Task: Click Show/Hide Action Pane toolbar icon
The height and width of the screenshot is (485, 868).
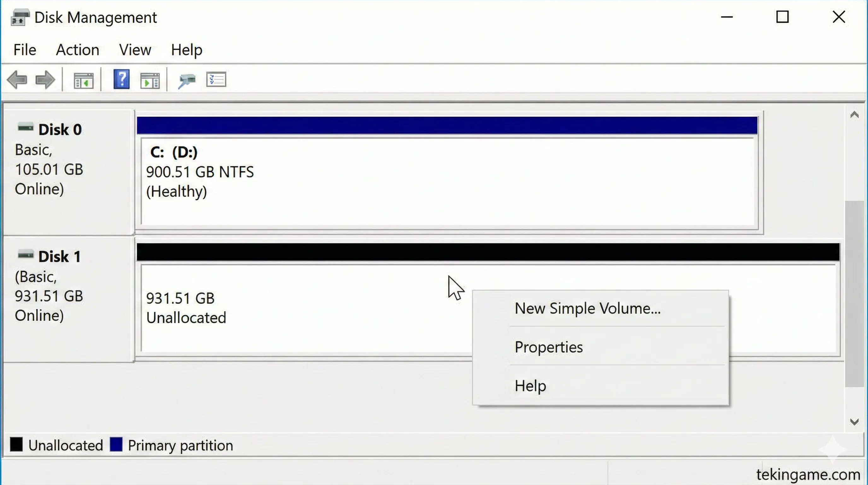Action: (x=150, y=81)
